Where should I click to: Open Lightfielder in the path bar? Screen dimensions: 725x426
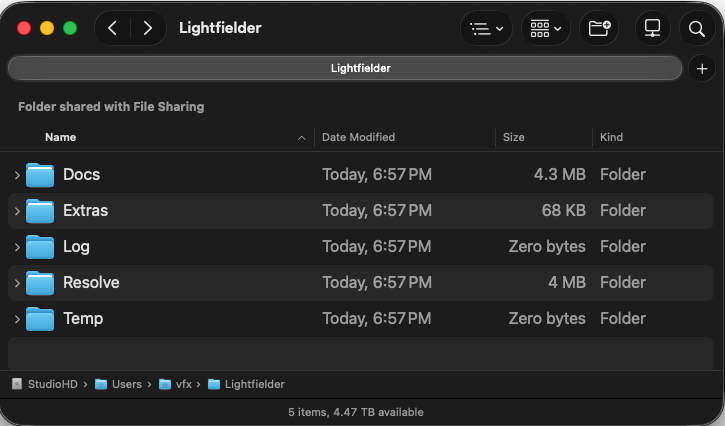click(x=254, y=384)
